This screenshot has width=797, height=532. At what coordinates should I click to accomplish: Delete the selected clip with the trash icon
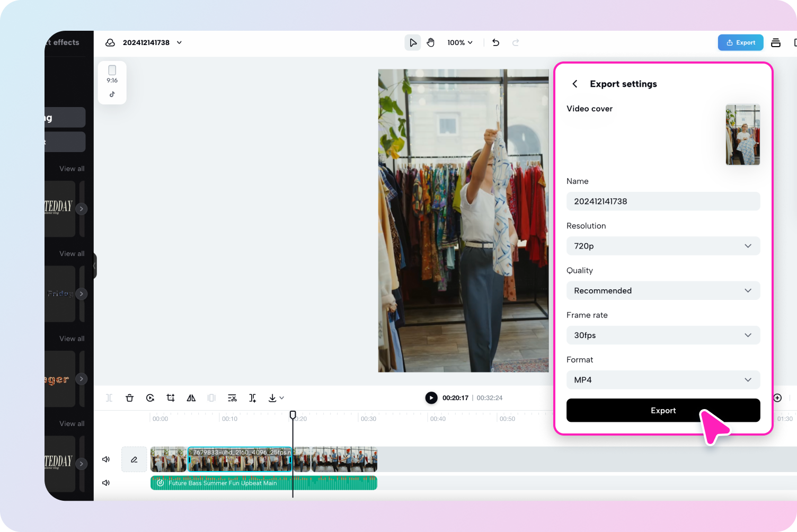(x=130, y=397)
